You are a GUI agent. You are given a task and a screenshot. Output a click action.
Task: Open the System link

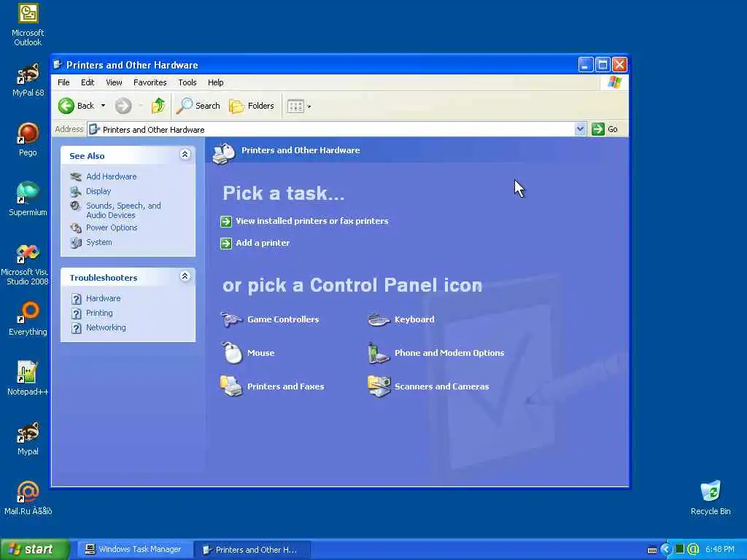click(98, 242)
